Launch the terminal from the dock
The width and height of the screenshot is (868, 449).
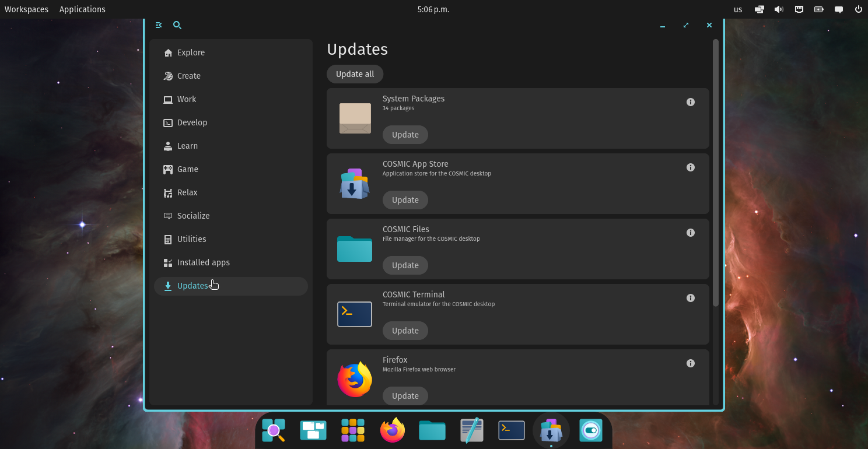click(512, 430)
